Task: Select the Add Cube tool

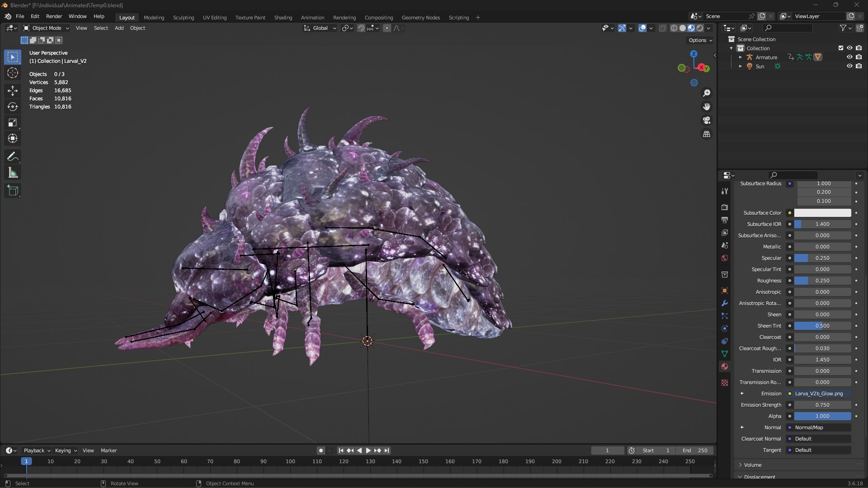Action: [13, 191]
